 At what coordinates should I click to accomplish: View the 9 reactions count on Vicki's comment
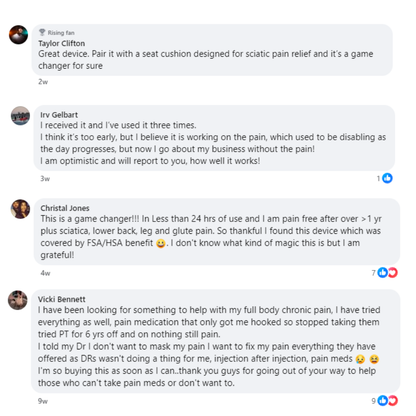point(374,401)
